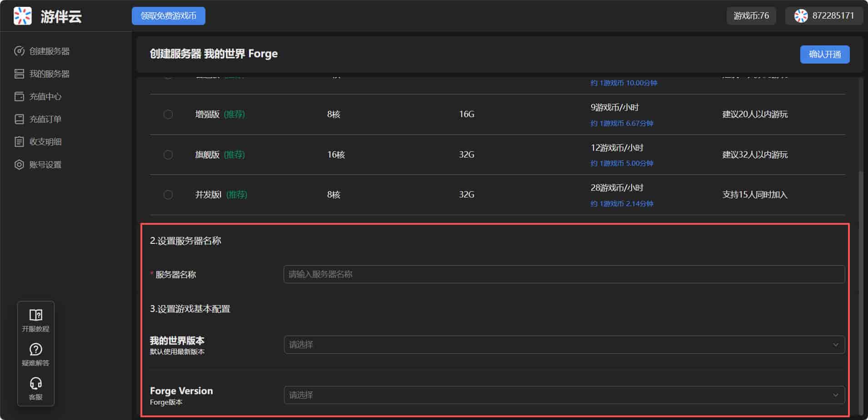Open the Forge Version dropdown
This screenshot has height=420, width=868.
click(x=564, y=395)
